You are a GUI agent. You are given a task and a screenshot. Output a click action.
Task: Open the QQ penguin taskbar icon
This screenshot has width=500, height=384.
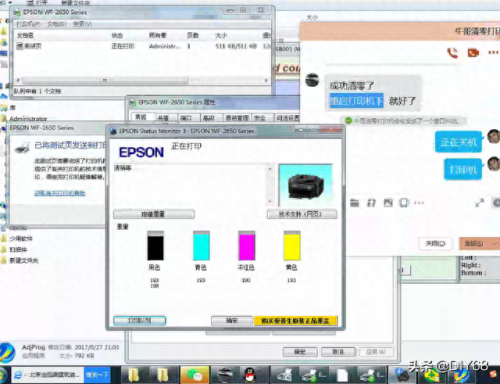pos(249,375)
